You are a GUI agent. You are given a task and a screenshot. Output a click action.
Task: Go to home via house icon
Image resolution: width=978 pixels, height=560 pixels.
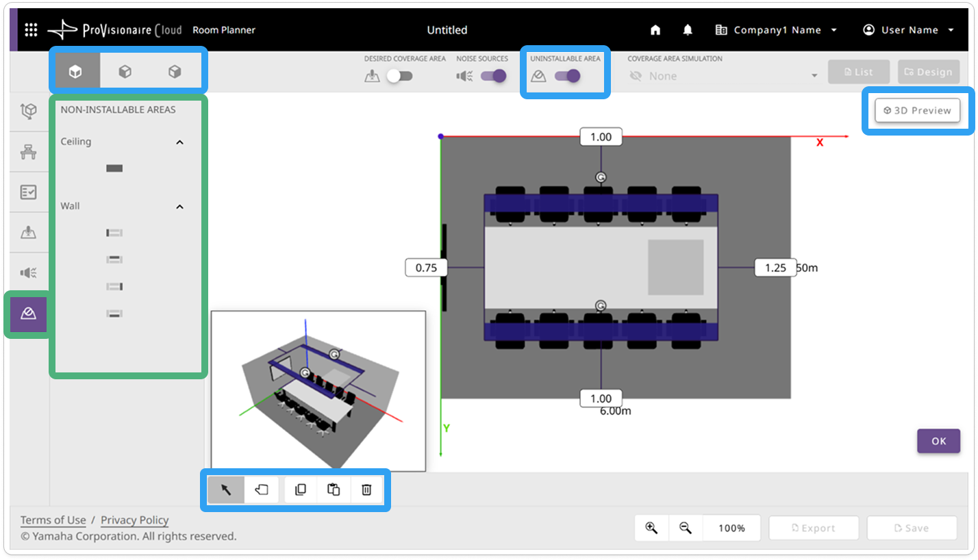(x=655, y=30)
